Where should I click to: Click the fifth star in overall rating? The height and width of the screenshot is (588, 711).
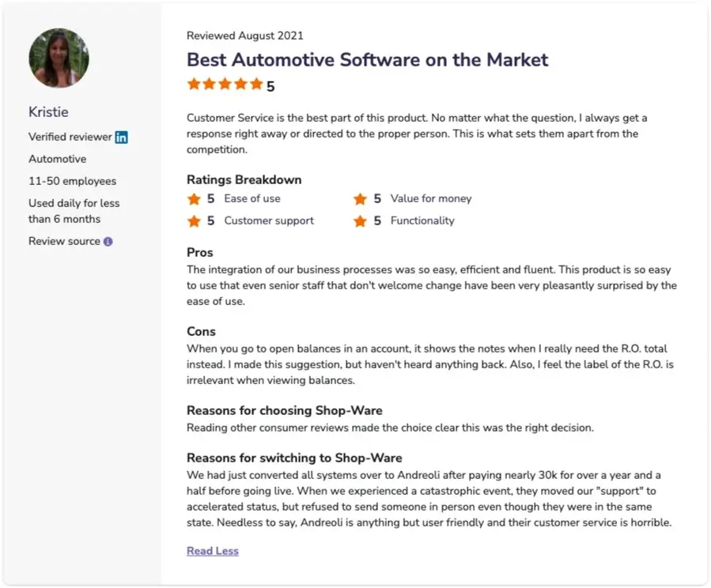[255, 84]
